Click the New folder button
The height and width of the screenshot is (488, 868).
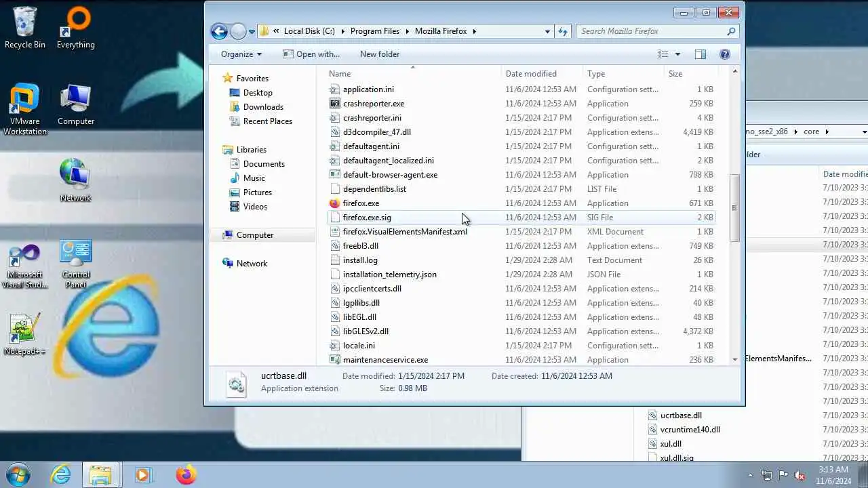(x=380, y=54)
